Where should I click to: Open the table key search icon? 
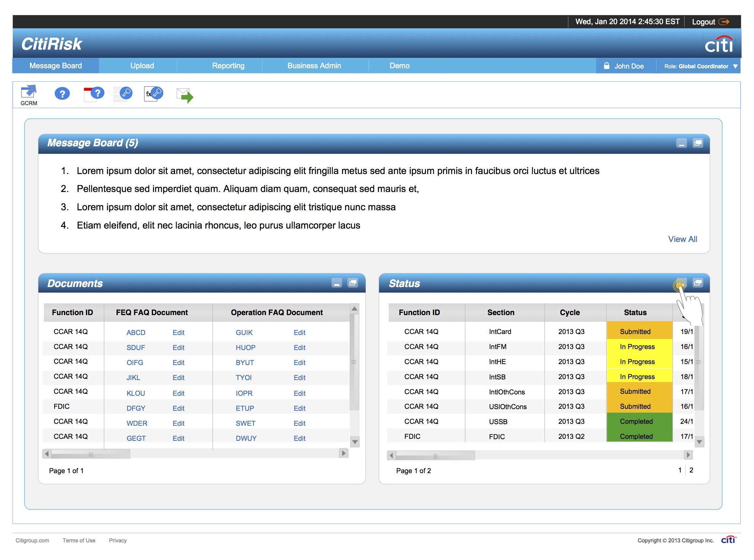pos(123,94)
